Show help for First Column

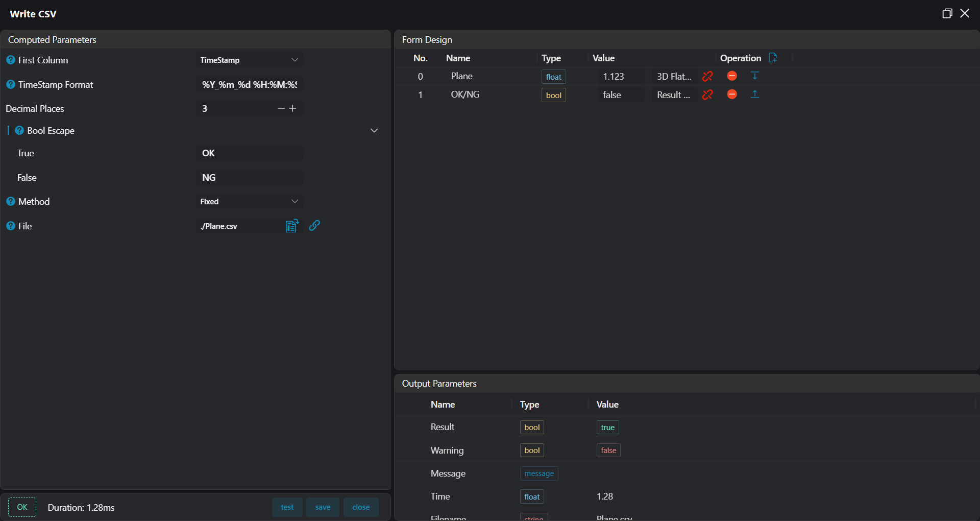(11, 60)
